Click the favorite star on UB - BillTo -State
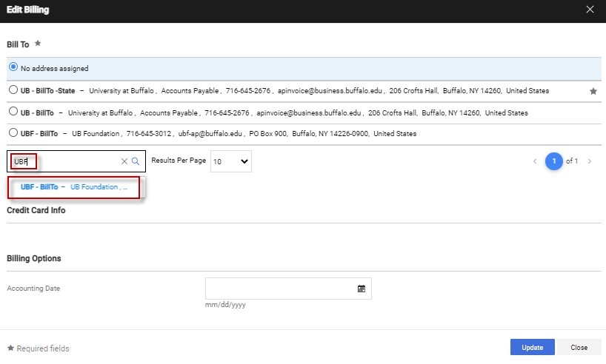This screenshot has height=364, width=606. 593,91
